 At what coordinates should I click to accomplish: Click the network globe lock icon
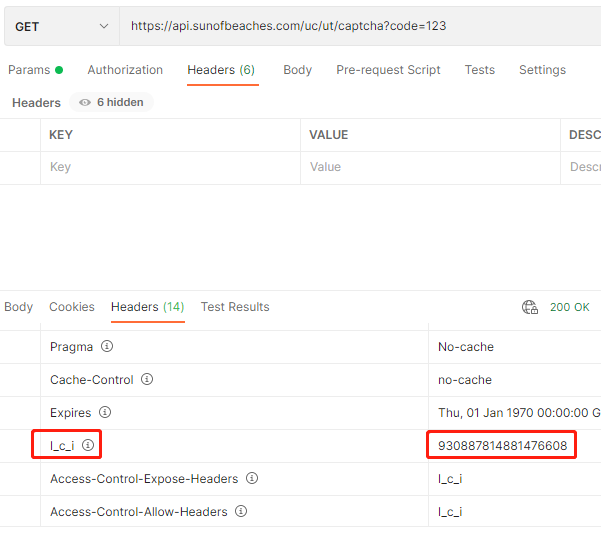click(x=530, y=307)
